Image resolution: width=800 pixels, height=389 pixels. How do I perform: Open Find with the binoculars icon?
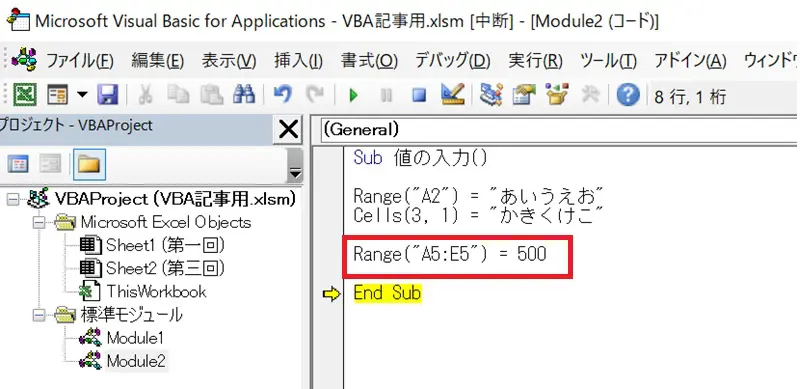click(244, 95)
